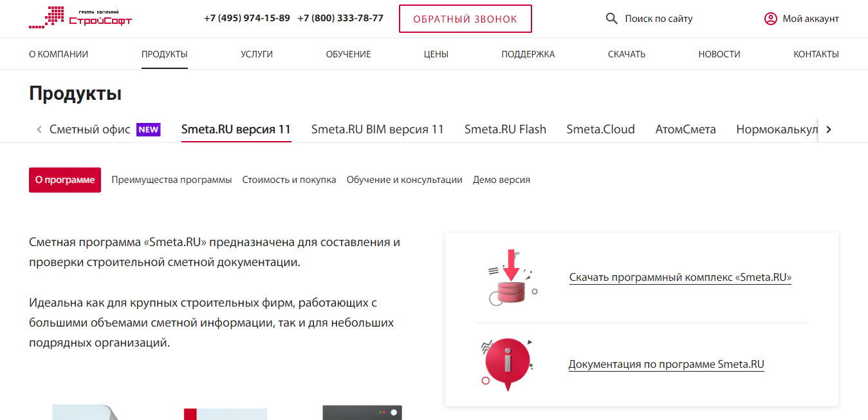Call phone number +7 (800) 333-78-77
868x420 pixels.
(x=340, y=18)
